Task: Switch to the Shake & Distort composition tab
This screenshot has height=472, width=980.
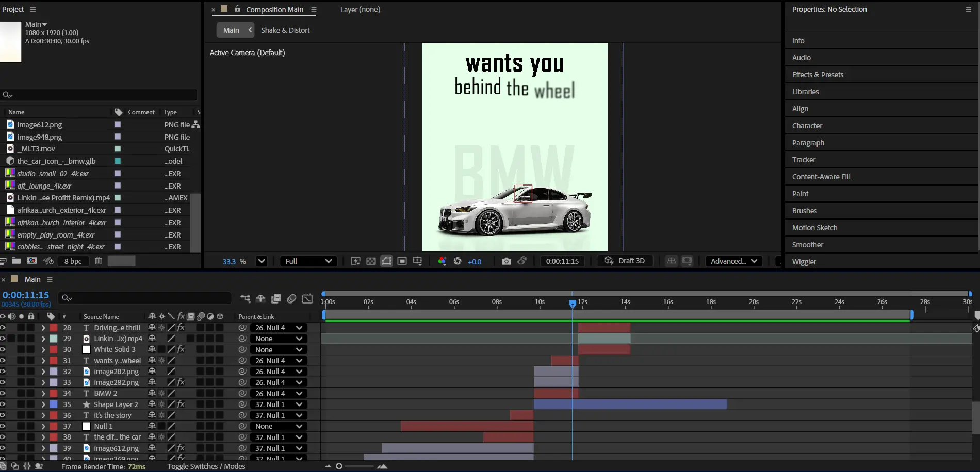Action: (x=285, y=30)
